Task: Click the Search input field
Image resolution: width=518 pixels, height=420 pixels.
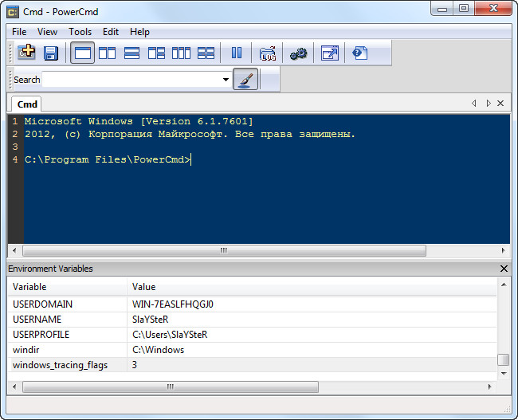Action: point(131,80)
